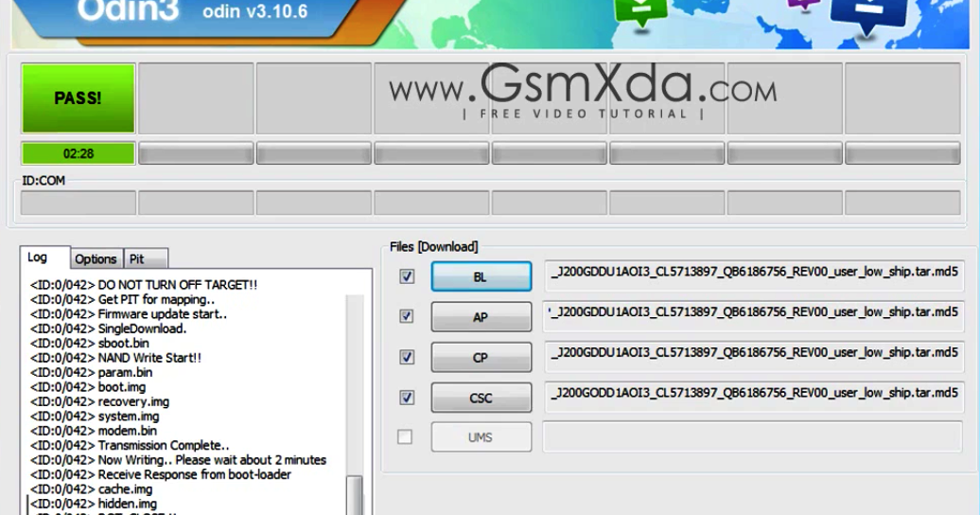Uncheck the CP checkbox
Image resolution: width=980 pixels, height=515 pixels.
407,357
